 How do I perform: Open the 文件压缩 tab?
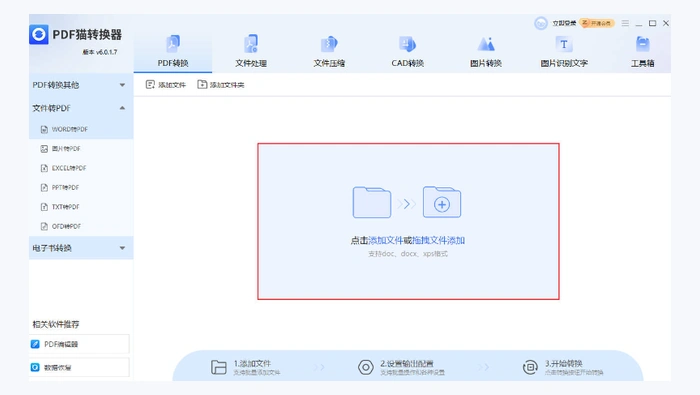[329, 51]
